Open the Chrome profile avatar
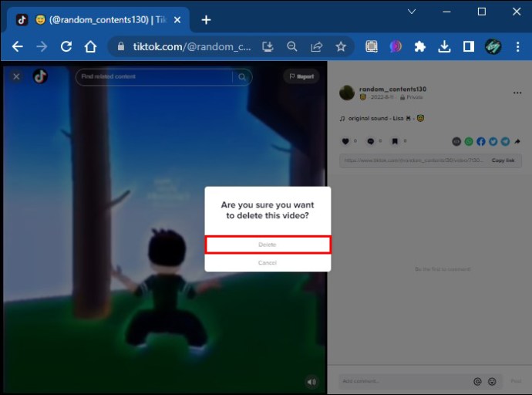Screen dimensions: 532x395 (493, 46)
